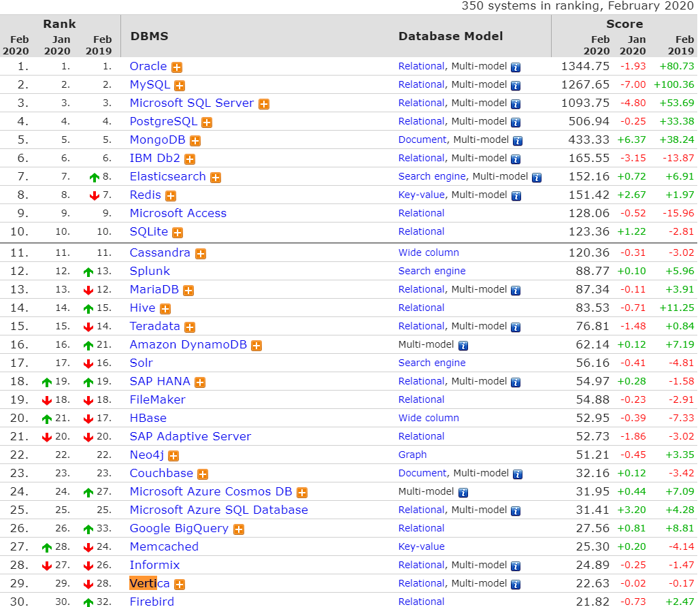
Task: Open the Microsoft SQL Server link
Action: coord(192,103)
